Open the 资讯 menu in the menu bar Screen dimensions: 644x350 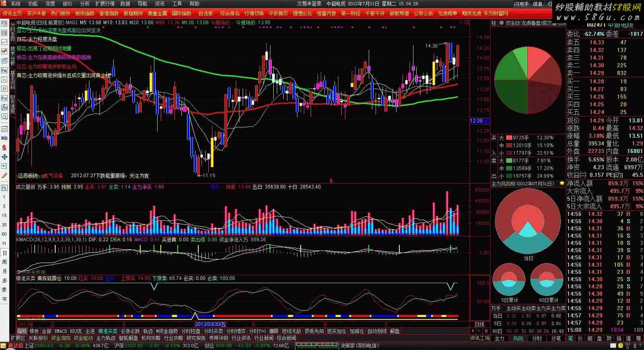tap(160, 4)
